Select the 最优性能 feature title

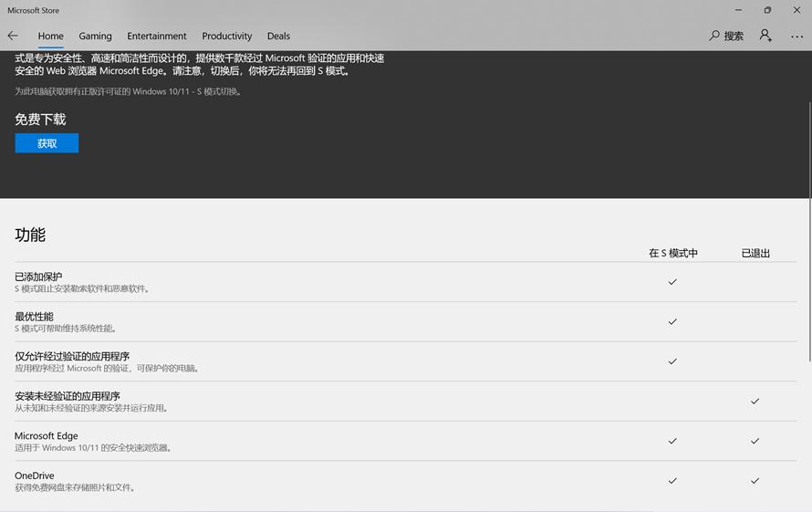[x=34, y=317]
